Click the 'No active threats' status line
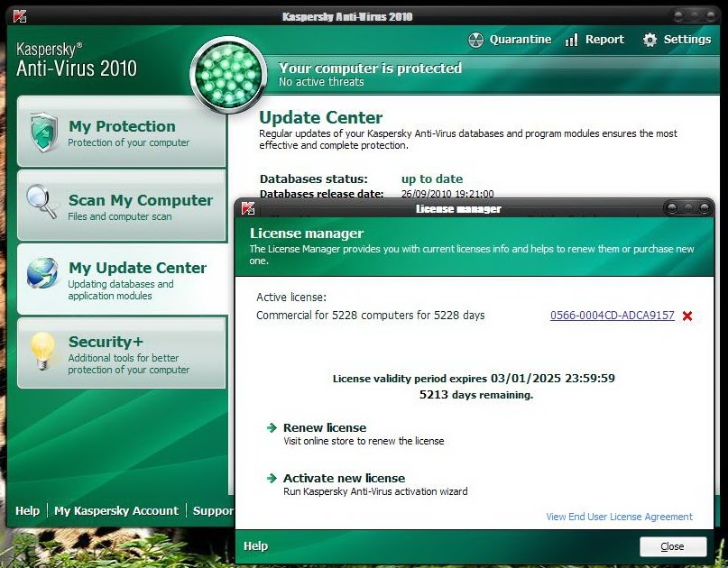Screen dimensions: 728x568 (x=321, y=82)
